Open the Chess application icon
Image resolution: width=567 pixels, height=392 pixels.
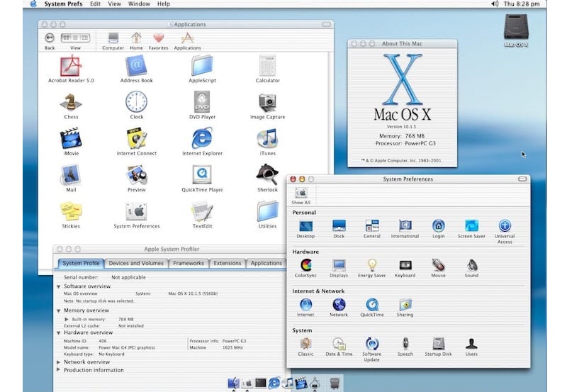pyautogui.click(x=71, y=101)
